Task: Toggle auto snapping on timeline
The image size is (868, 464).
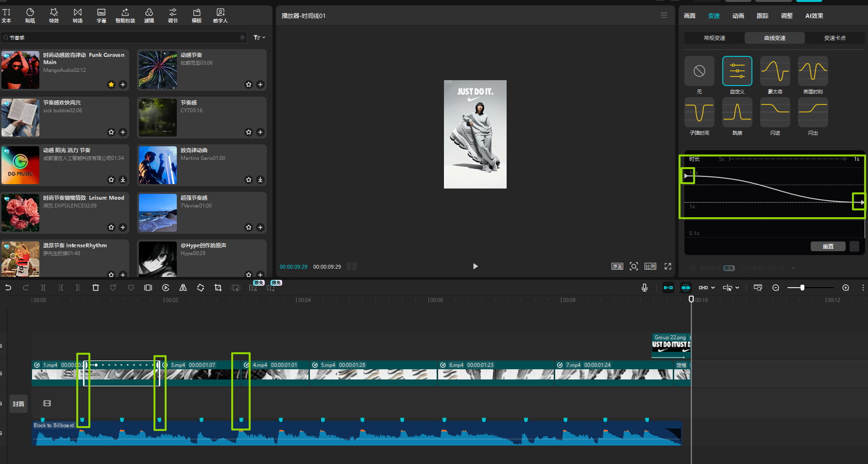Action: (x=686, y=288)
